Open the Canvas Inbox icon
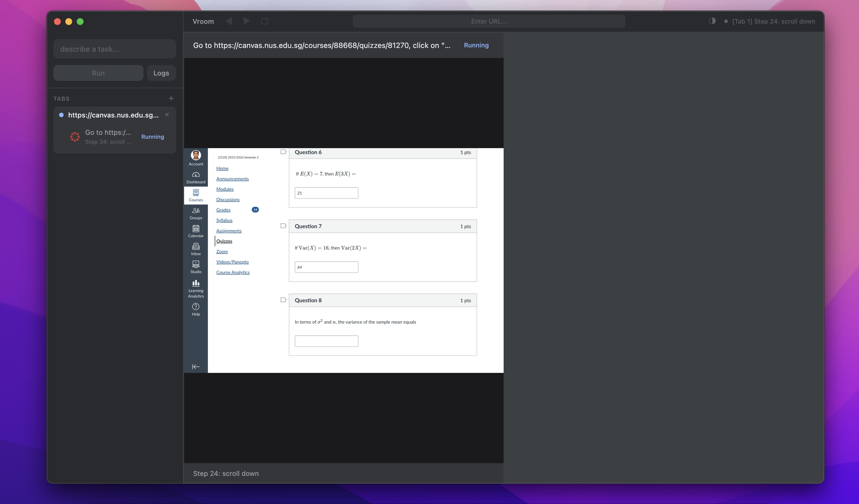The height and width of the screenshot is (504, 859). point(196,247)
